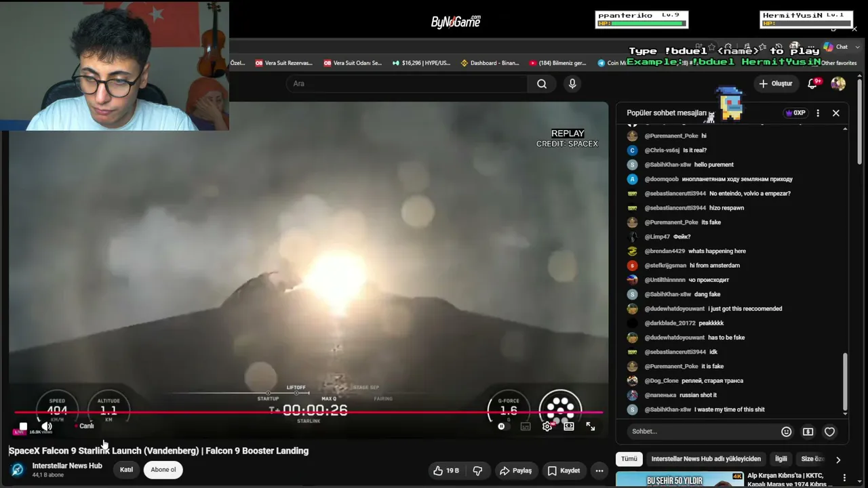Image resolution: width=868 pixels, height=488 pixels.
Task: Open the emoji picker in chat
Action: (787, 432)
